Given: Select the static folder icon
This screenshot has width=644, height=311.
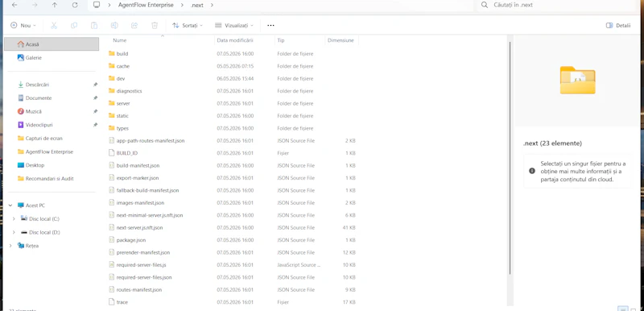Looking at the screenshot, I should point(111,115).
